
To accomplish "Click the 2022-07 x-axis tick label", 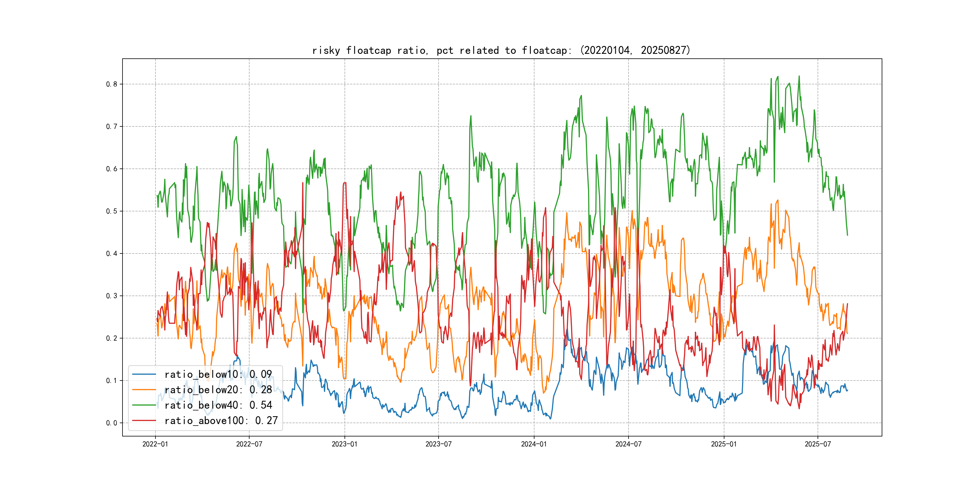I will 249,444.
